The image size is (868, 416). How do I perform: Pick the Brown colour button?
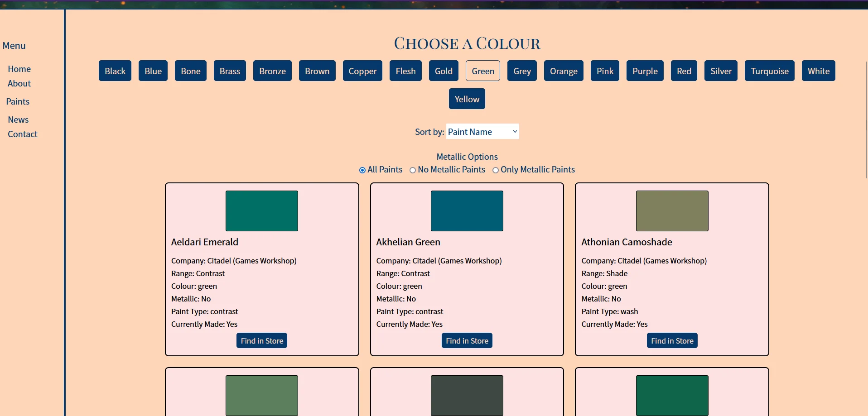tap(317, 71)
